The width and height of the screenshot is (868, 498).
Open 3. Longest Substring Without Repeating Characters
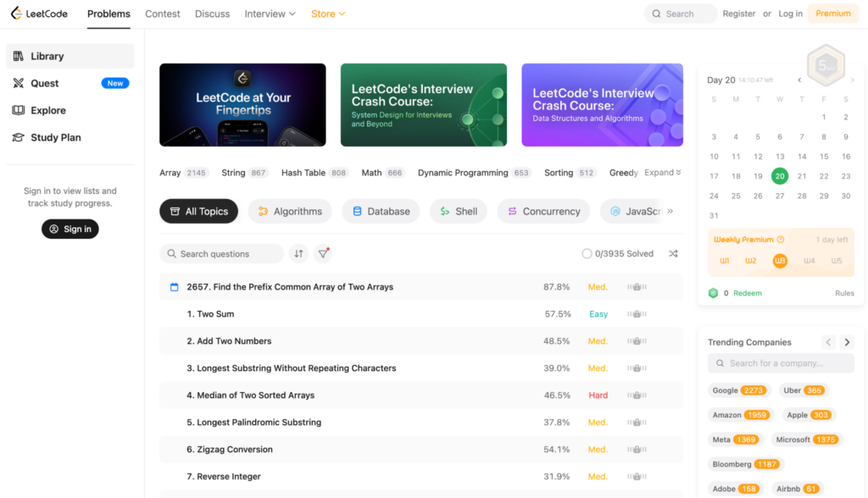[292, 368]
